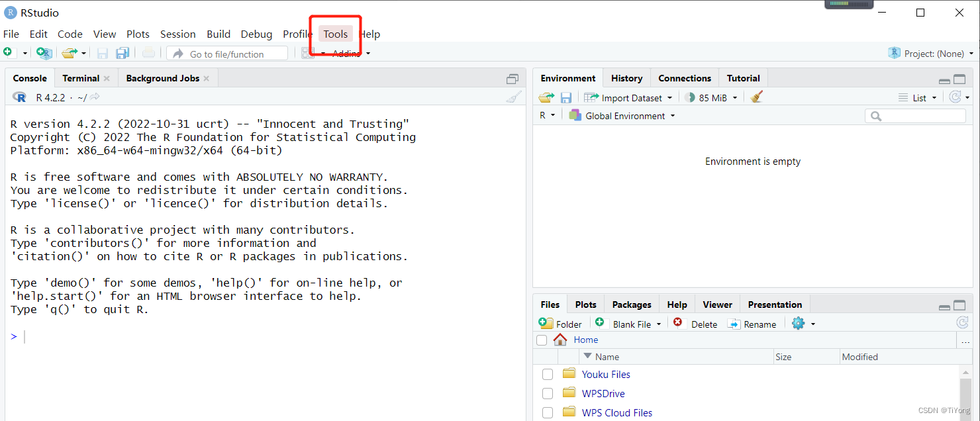Viewport: 980px width, 421px height.
Task: Refresh the Files pane listing
Action: [x=963, y=322]
